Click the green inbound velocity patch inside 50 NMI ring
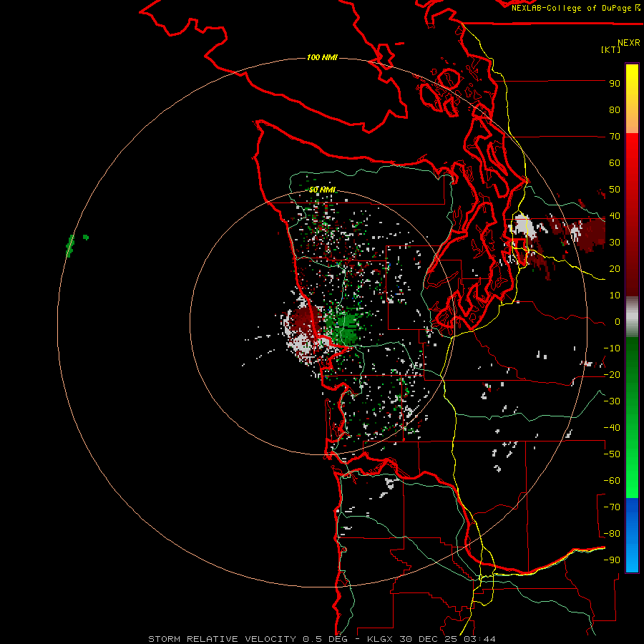Screen dimensions: 644x644 point(346,327)
